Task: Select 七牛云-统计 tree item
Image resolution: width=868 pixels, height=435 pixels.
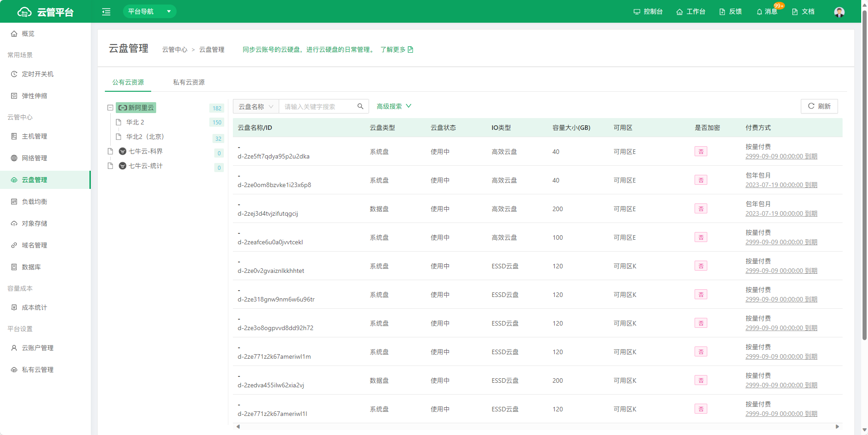Action: 145,166
